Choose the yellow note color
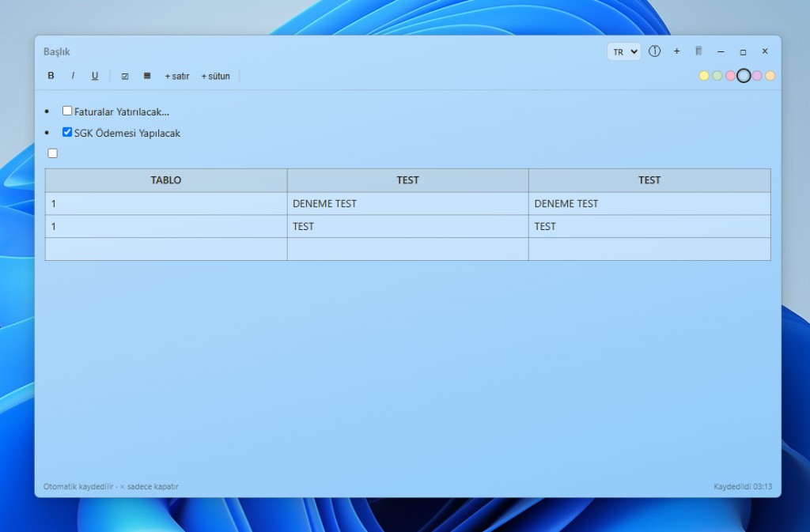810x532 pixels. 703,76
